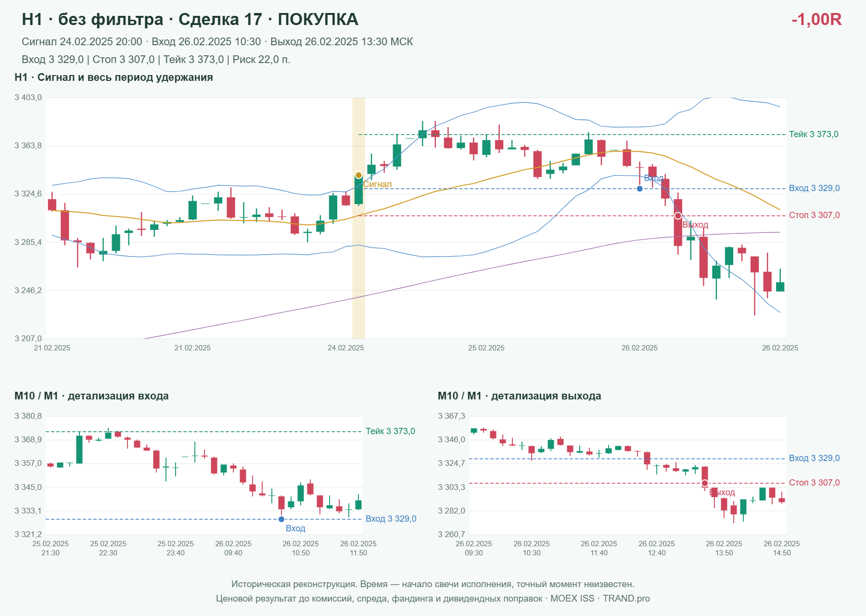Click the 3 207,0 y-axis label
This screenshot has height=616, width=866.
click(x=28, y=339)
